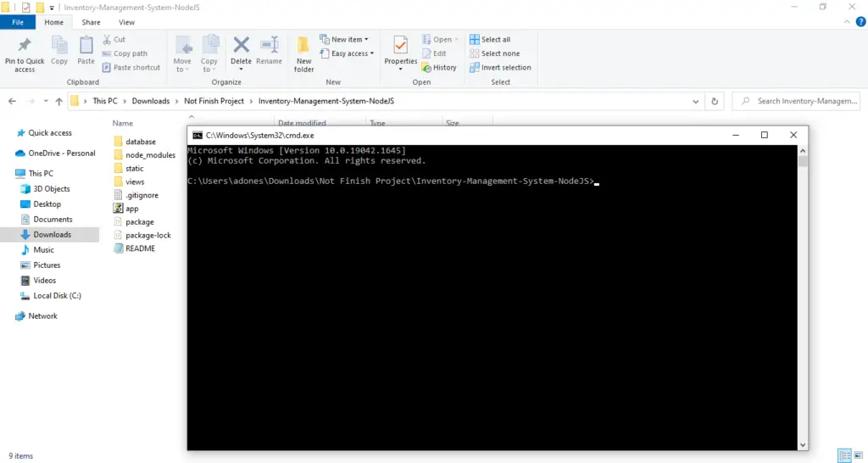Select the database folder

click(135, 142)
